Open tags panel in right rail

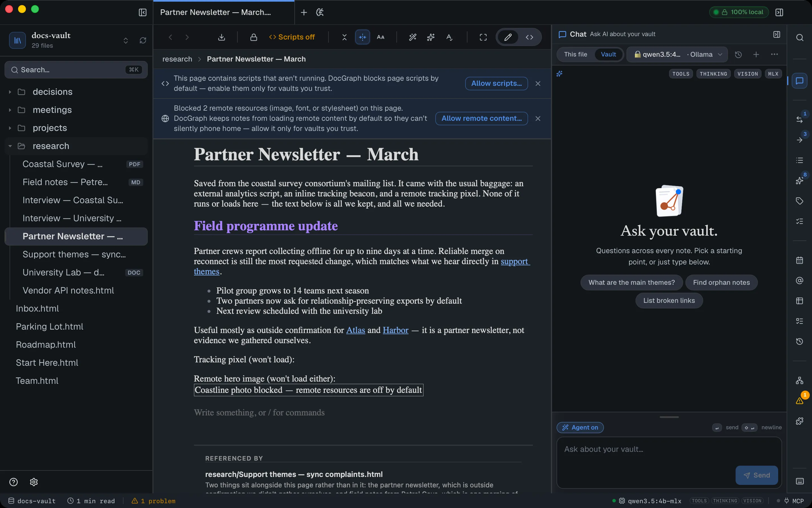800,201
